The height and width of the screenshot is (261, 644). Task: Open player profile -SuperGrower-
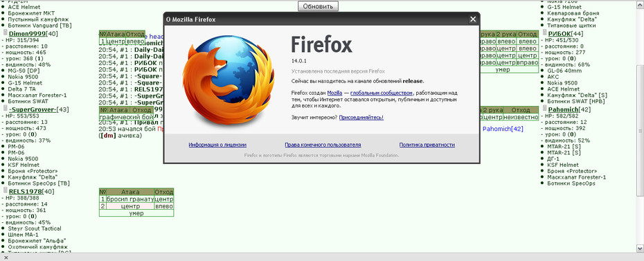point(33,109)
